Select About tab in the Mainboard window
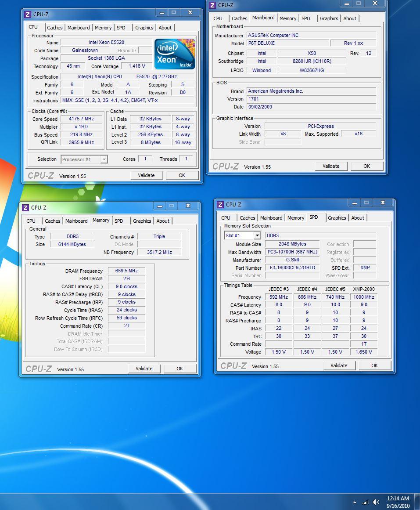 click(x=350, y=18)
